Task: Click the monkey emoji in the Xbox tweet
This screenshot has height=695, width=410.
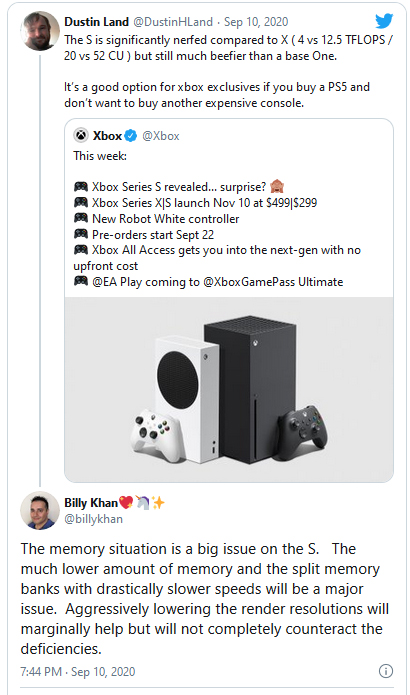Action: tap(277, 187)
